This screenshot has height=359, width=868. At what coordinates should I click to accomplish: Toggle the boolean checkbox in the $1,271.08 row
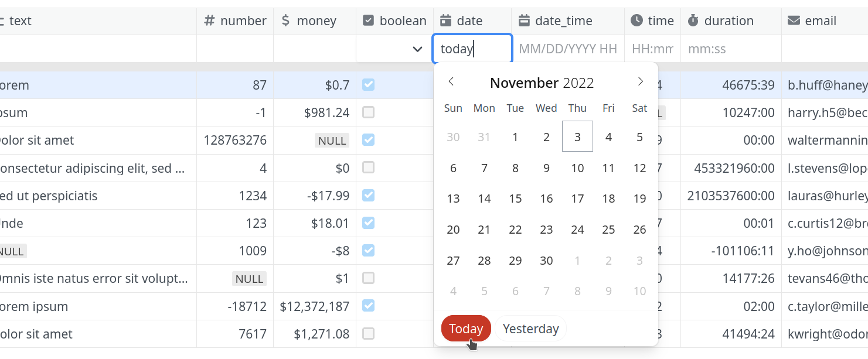click(368, 334)
